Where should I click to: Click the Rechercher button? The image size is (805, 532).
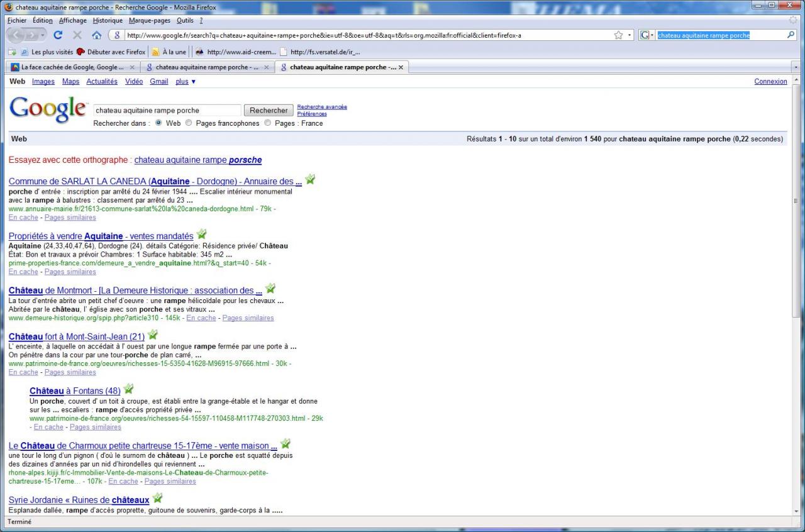269,111
